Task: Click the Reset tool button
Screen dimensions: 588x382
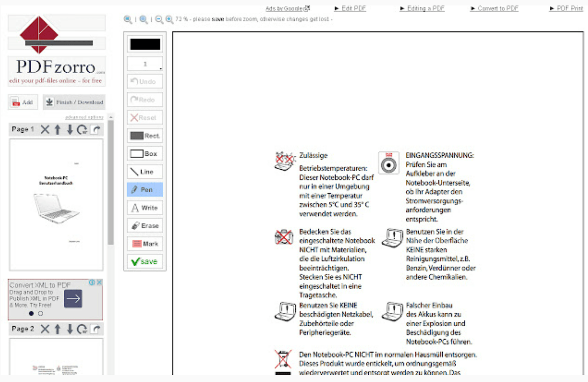Action: tap(144, 118)
